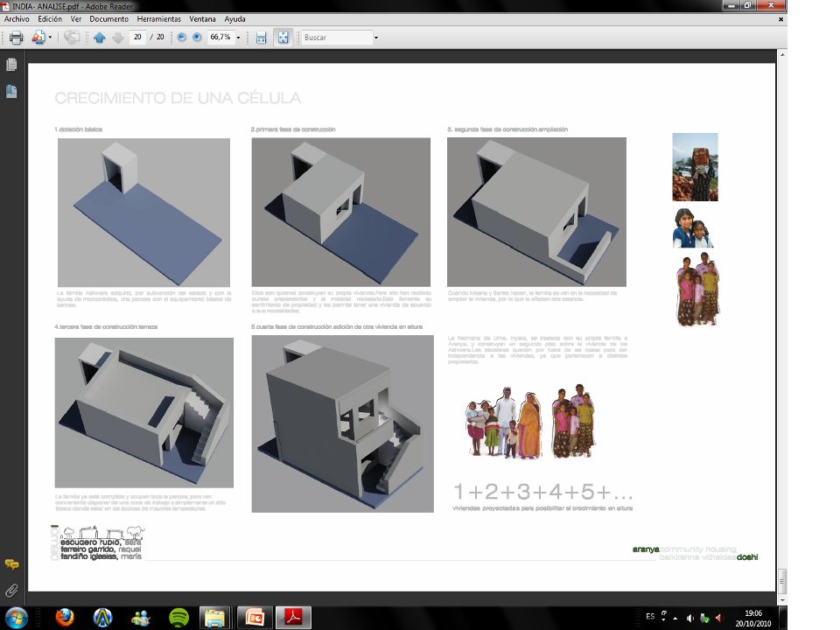Click the vertical scrollbar thumb

coord(782,579)
